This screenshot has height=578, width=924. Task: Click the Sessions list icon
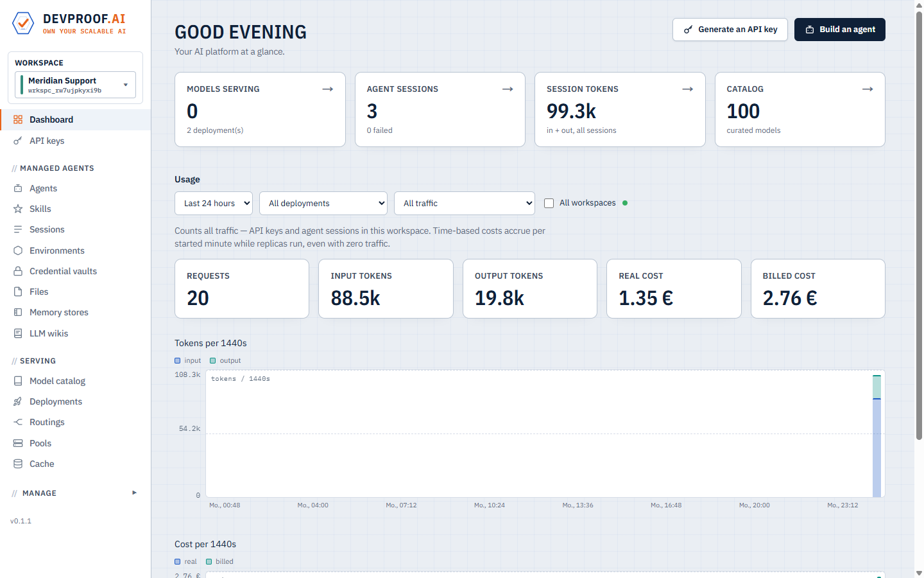click(x=18, y=229)
